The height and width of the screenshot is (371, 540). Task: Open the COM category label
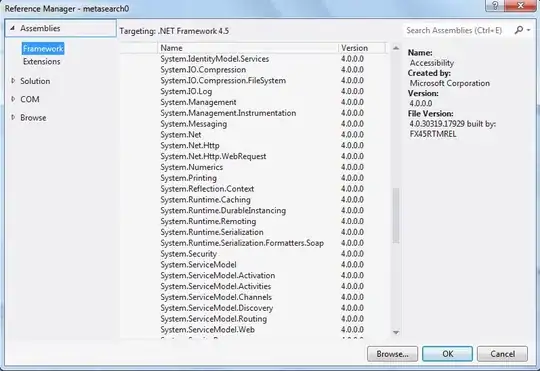(x=30, y=99)
